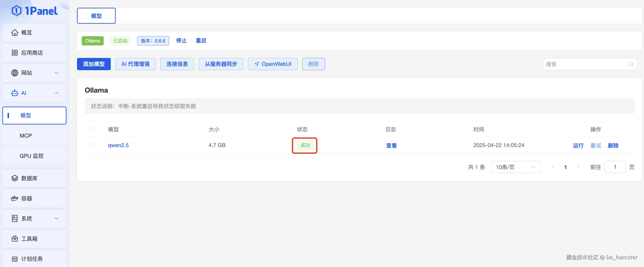Viewport: 644px width, 267px height.
Task: Focus the go-to page number field
Action: (x=615, y=167)
